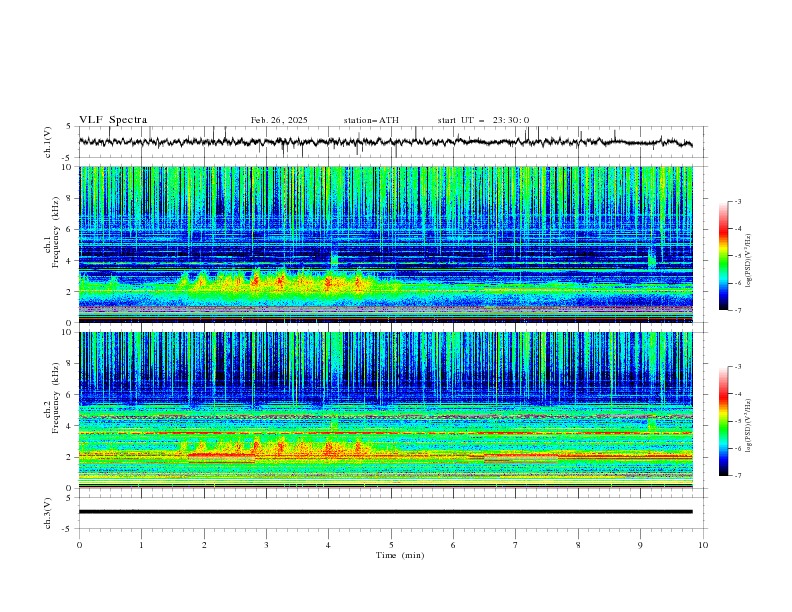Click the "station=ATH" header label
Image resolution: width=792 pixels, height=612 pixels.
[x=371, y=120]
